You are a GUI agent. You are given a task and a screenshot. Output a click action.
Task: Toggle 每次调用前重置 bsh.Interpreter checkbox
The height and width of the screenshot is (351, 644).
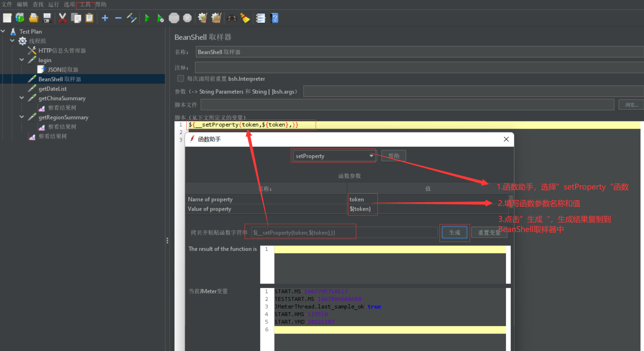click(x=181, y=78)
